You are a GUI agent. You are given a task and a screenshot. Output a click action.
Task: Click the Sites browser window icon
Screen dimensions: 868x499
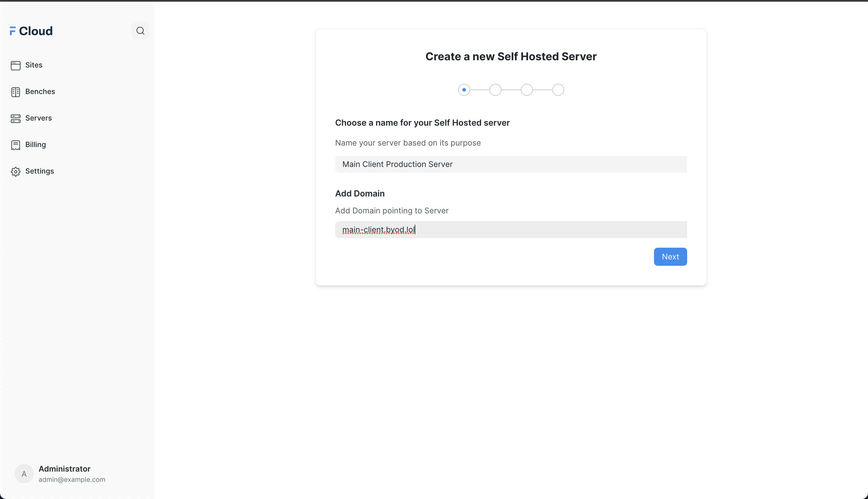point(15,65)
